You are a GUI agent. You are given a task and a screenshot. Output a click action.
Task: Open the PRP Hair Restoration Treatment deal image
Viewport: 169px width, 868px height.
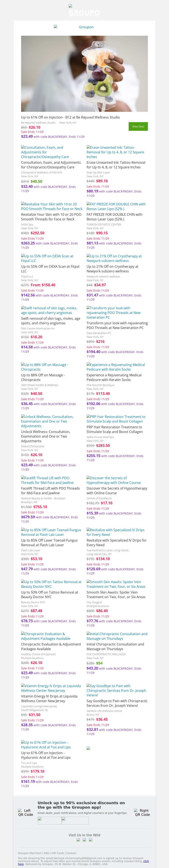pos(116,419)
